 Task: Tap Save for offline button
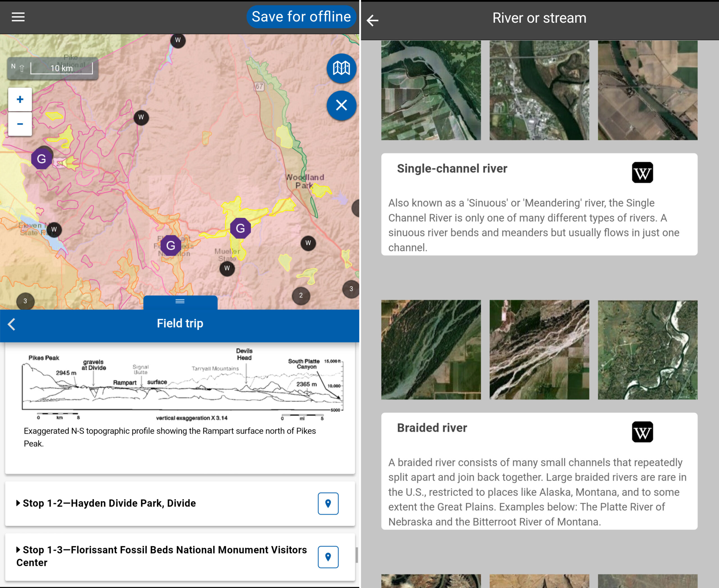click(x=301, y=17)
